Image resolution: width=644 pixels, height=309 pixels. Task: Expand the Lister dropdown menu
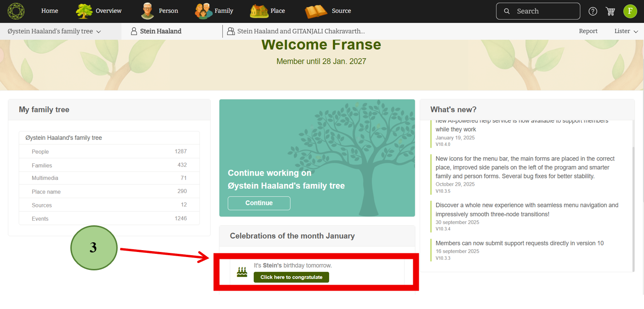click(626, 31)
